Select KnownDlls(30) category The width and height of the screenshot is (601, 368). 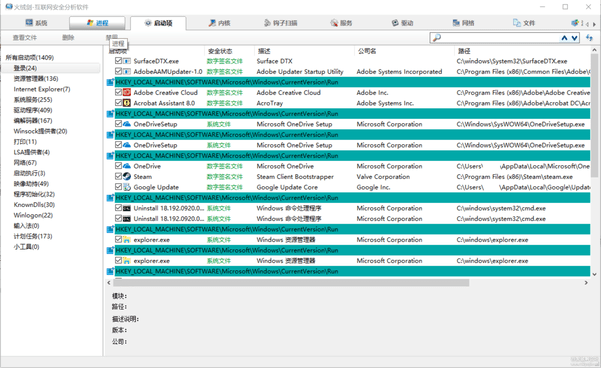point(34,205)
